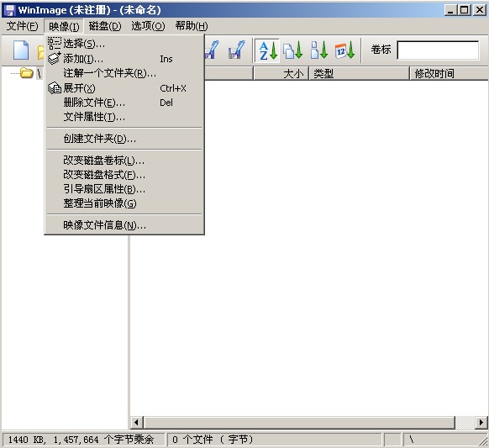
Task: Click the 类型 column header
Action: coord(359,74)
